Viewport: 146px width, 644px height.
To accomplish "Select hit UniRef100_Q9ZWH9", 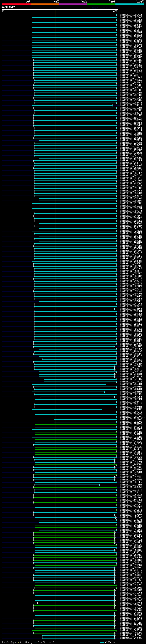I will 131,100.
